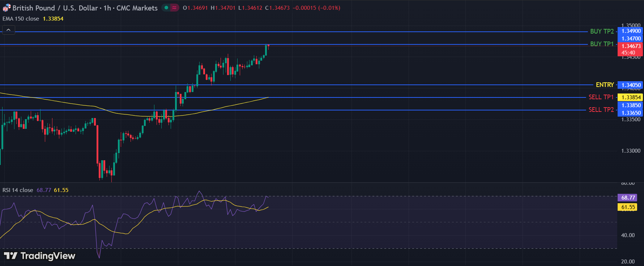
Task: Click the pink approximate-data indicator icon
Action: pos(174,8)
